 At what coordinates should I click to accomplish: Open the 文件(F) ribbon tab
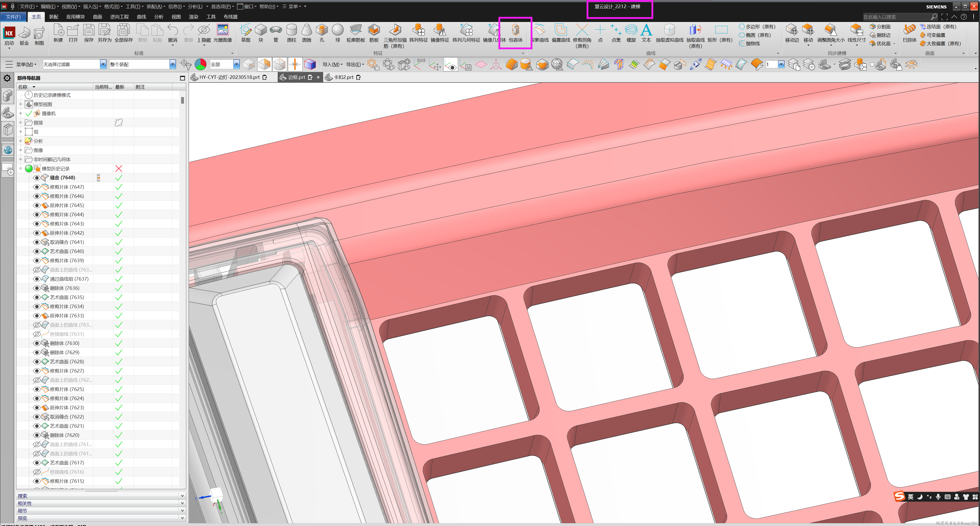tap(13, 17)
